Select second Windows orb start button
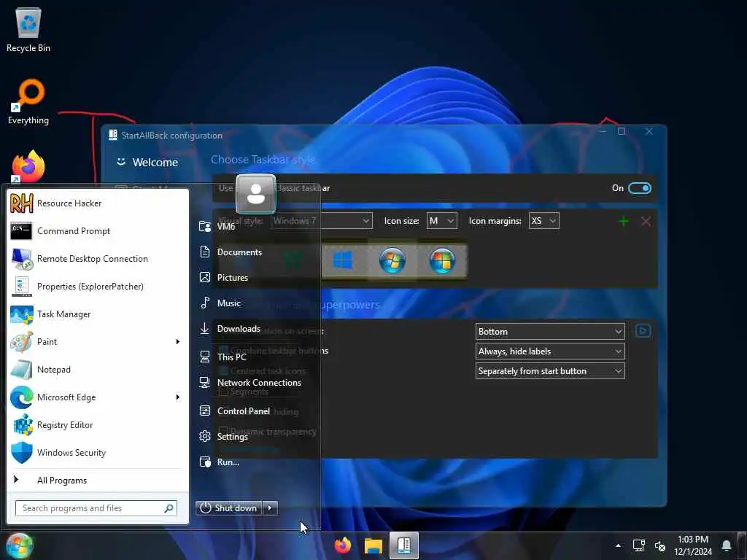This screenshot has height=560, width=747. point(442,260)
